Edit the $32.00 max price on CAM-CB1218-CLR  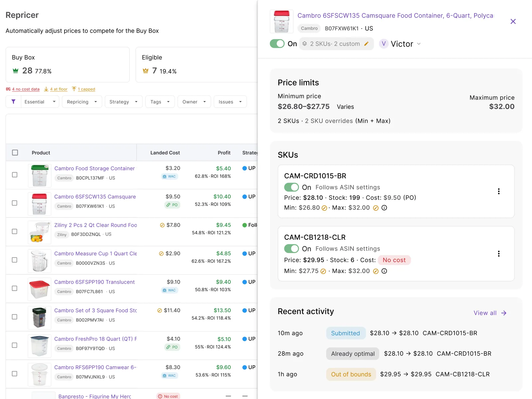point(376,271)
